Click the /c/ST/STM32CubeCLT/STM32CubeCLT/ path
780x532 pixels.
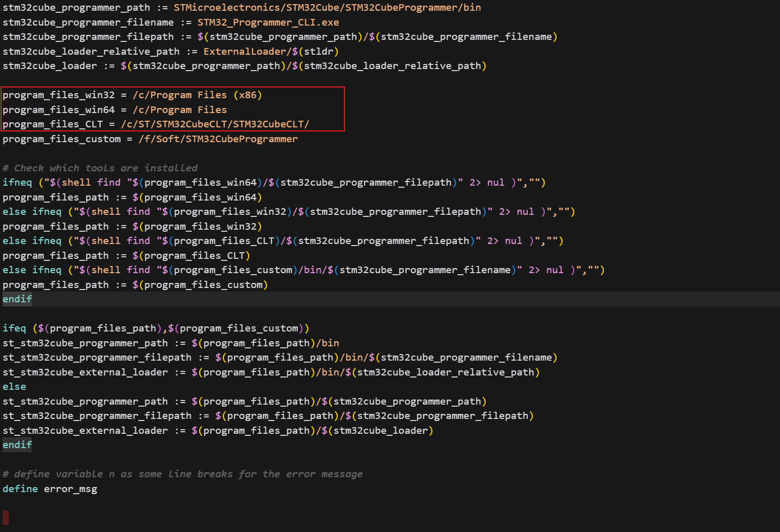215,124
